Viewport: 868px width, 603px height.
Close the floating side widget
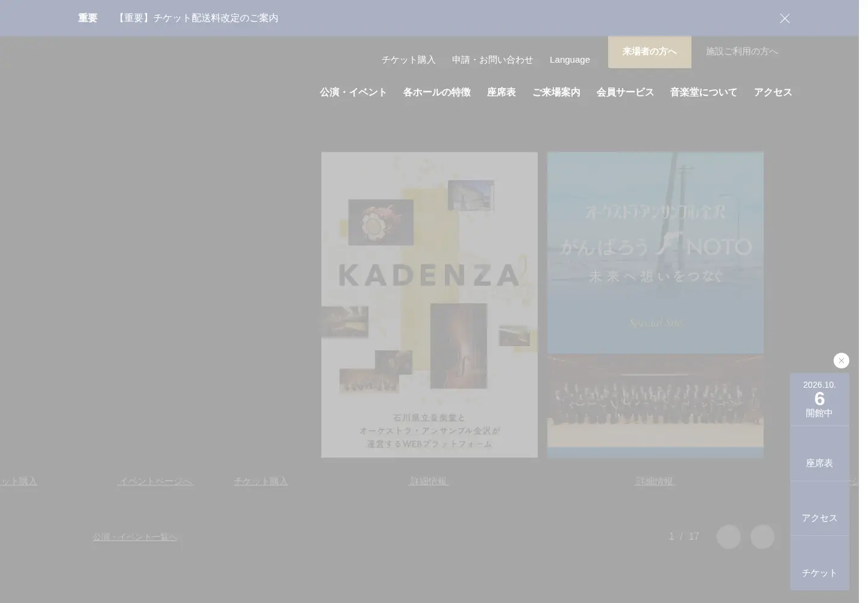[x=841, y=361]
